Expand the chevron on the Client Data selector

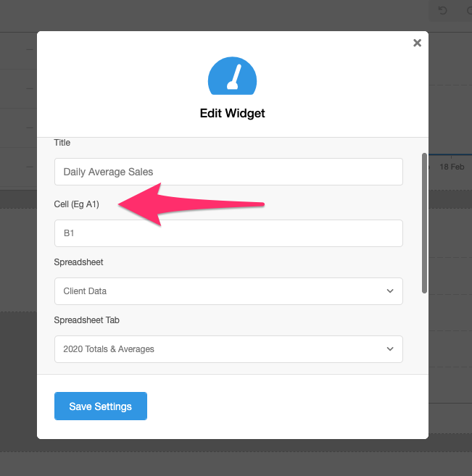[390, 291]
